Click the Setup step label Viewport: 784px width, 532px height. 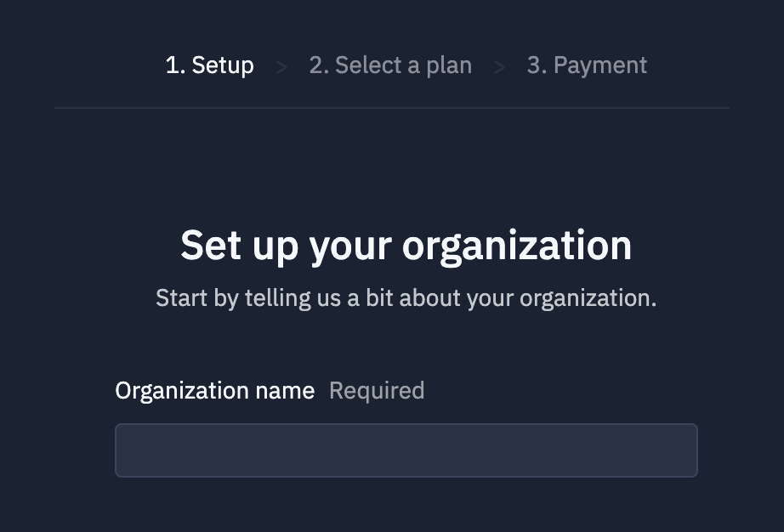pyautogui.click(x=209, y=65)
